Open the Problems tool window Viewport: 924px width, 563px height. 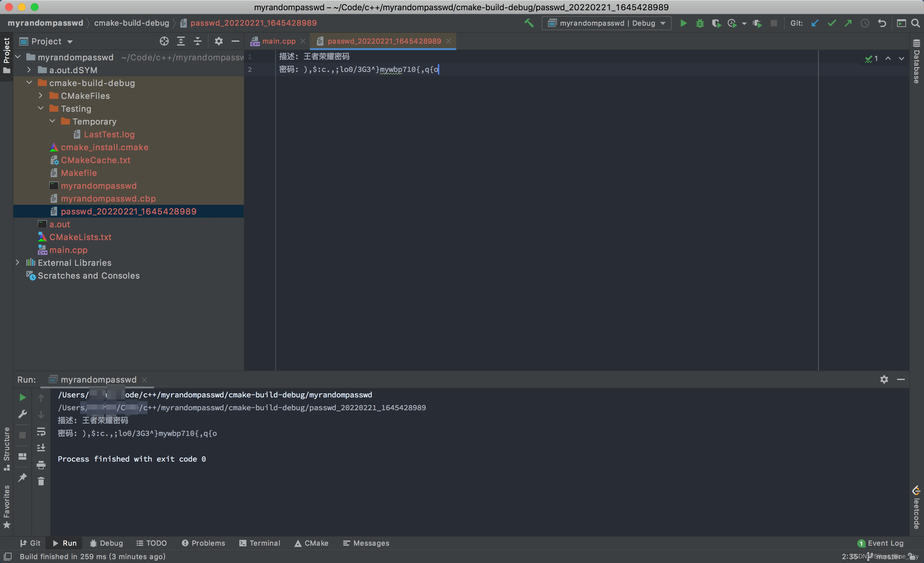(203, 543)
